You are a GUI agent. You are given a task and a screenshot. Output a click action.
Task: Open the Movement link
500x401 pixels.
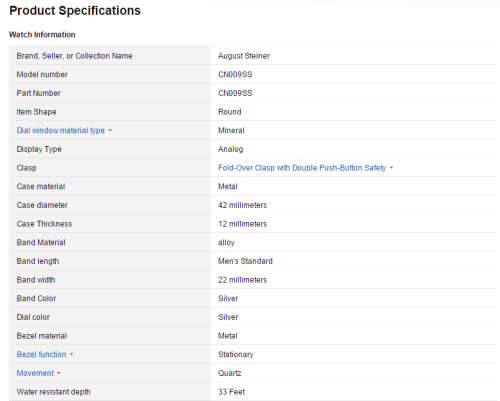point(35,373)
